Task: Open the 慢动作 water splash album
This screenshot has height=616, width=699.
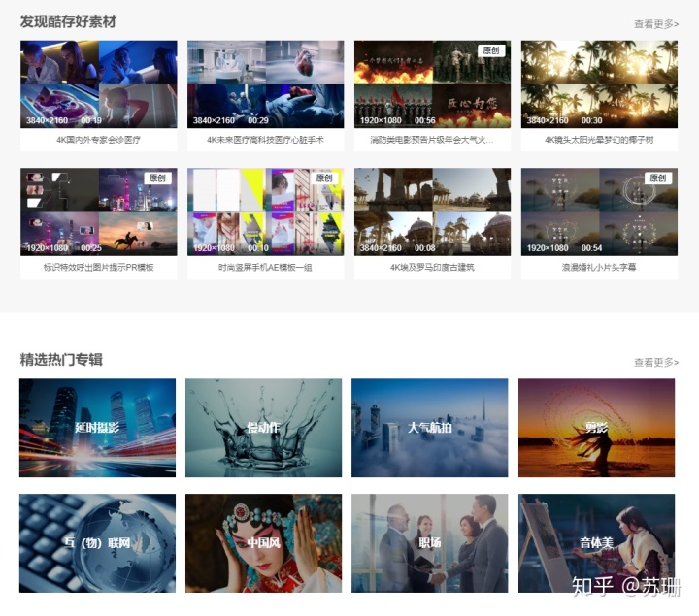Action: 263,428
